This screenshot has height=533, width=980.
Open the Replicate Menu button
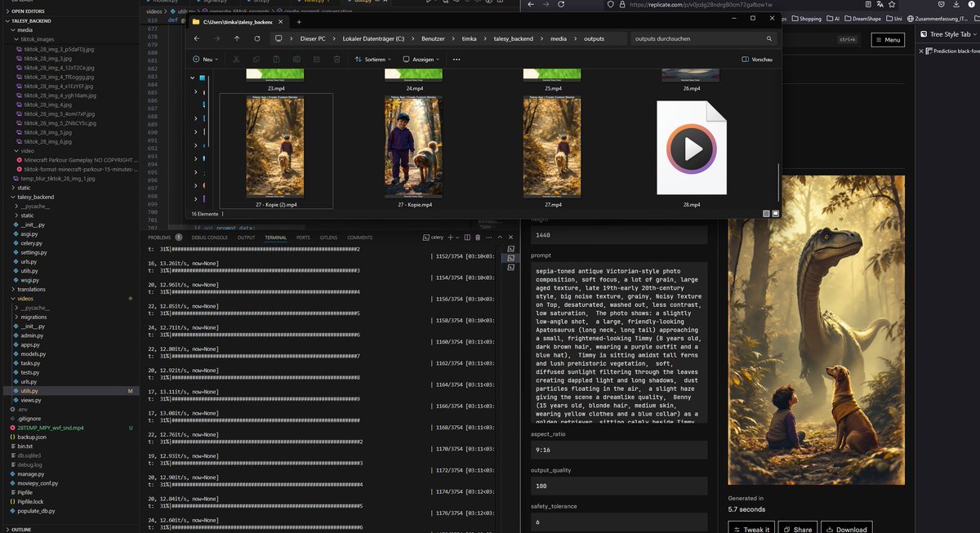click(x=888, y=39)
